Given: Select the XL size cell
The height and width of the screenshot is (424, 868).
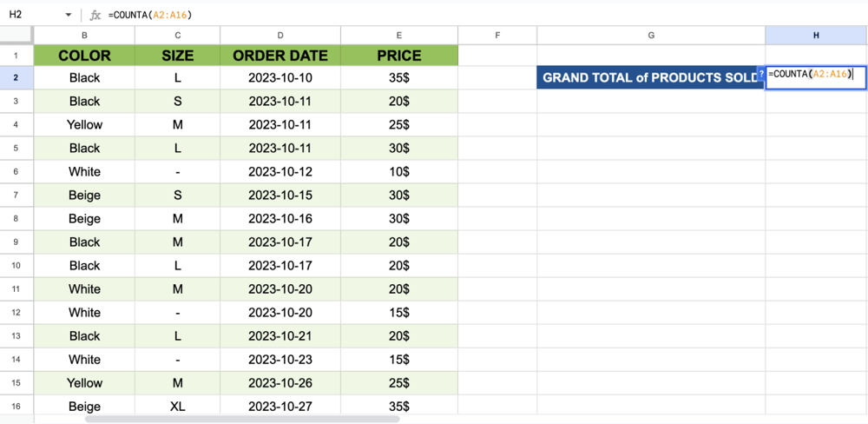Looking at the screenshot, I should [178, 407].
